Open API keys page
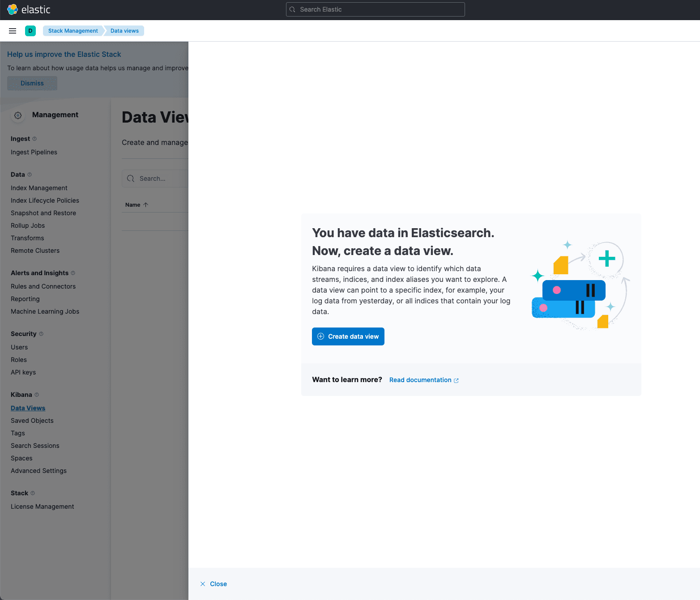Viewport: 700px width, 600px height. tap(23, 372)
